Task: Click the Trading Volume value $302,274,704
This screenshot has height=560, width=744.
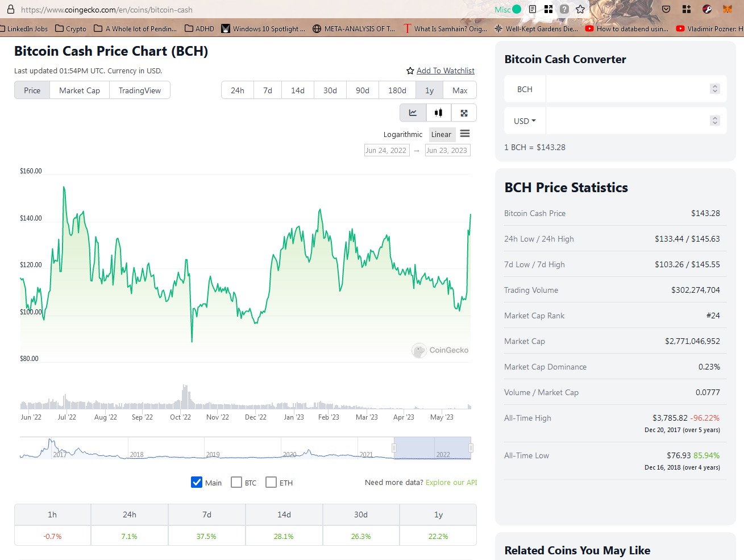Action: coord(696,290)
